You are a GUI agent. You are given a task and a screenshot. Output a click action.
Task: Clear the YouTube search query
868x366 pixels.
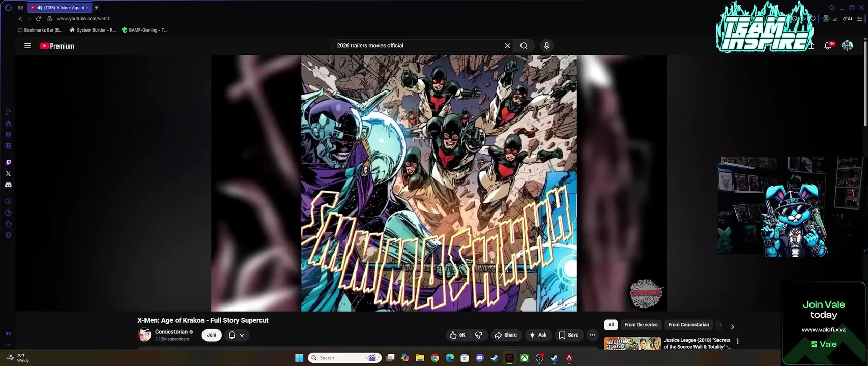click(507, 46)
